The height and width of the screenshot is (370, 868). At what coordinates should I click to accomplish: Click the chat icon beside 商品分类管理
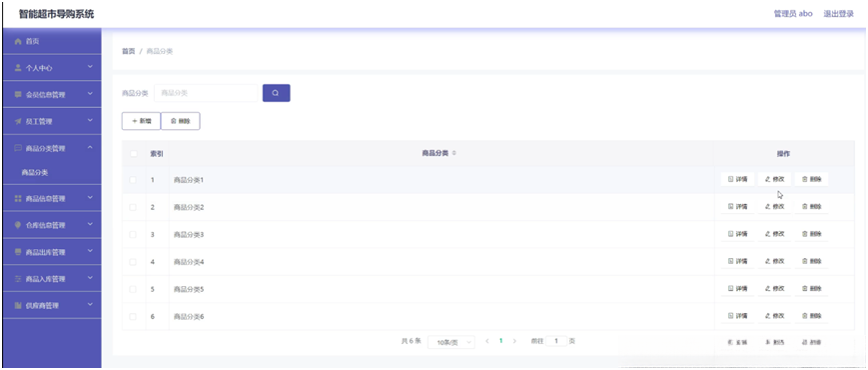tap(18, 148)
